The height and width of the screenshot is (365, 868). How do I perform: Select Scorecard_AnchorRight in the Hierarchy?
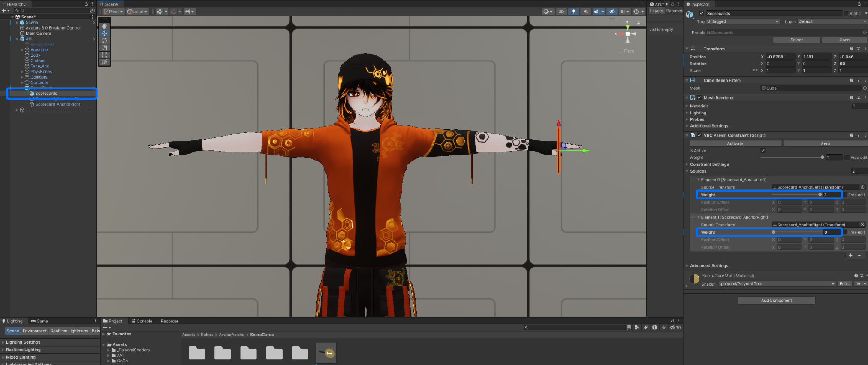[57, 104]
